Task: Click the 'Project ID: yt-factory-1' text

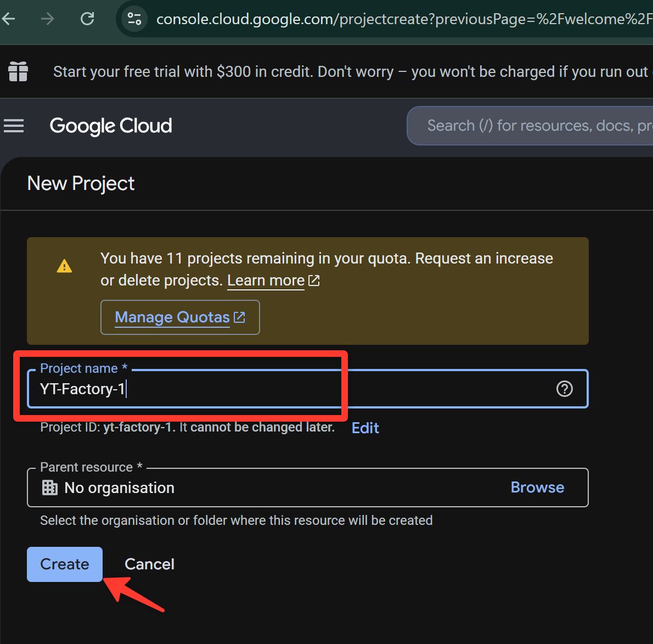Action: (x=106, y=427)
